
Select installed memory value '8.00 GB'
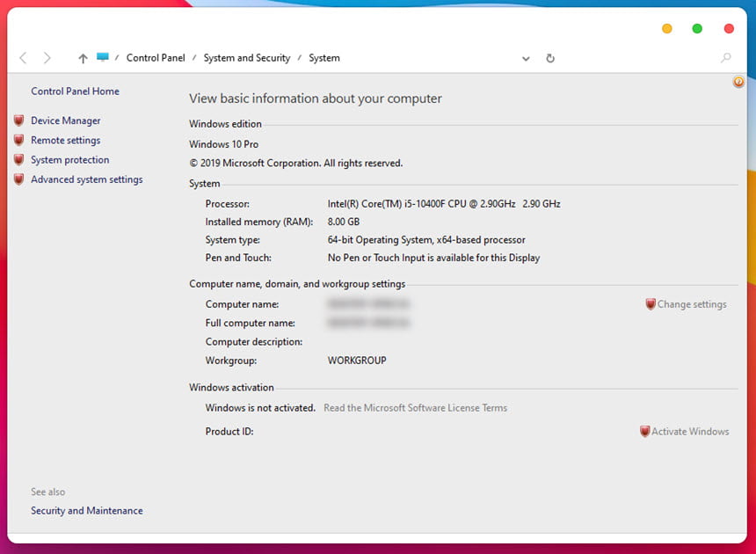(344, 222)
